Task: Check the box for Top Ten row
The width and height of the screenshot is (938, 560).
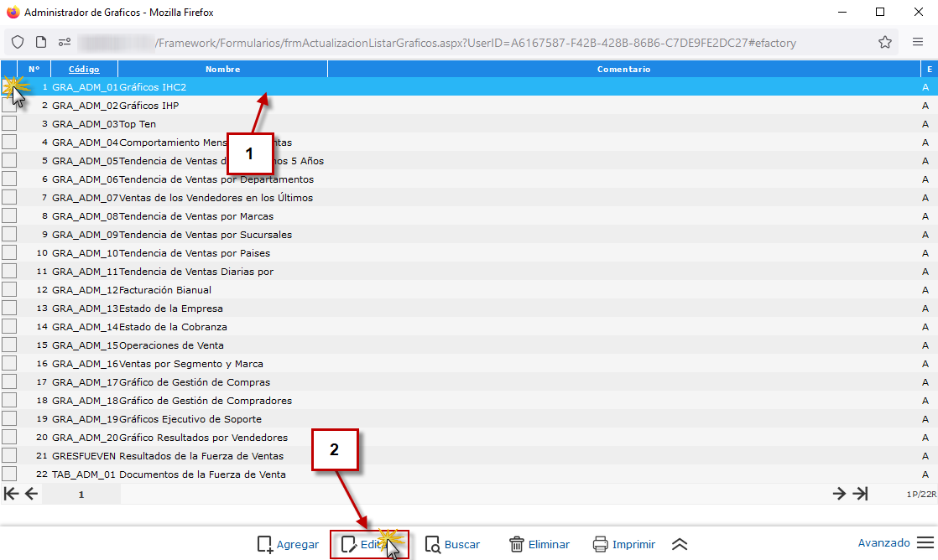Action: [x=9, y=124]
